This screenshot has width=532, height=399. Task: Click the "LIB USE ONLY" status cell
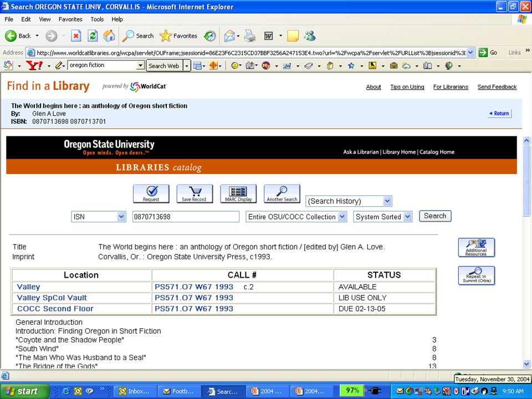(x=384, y=298)
